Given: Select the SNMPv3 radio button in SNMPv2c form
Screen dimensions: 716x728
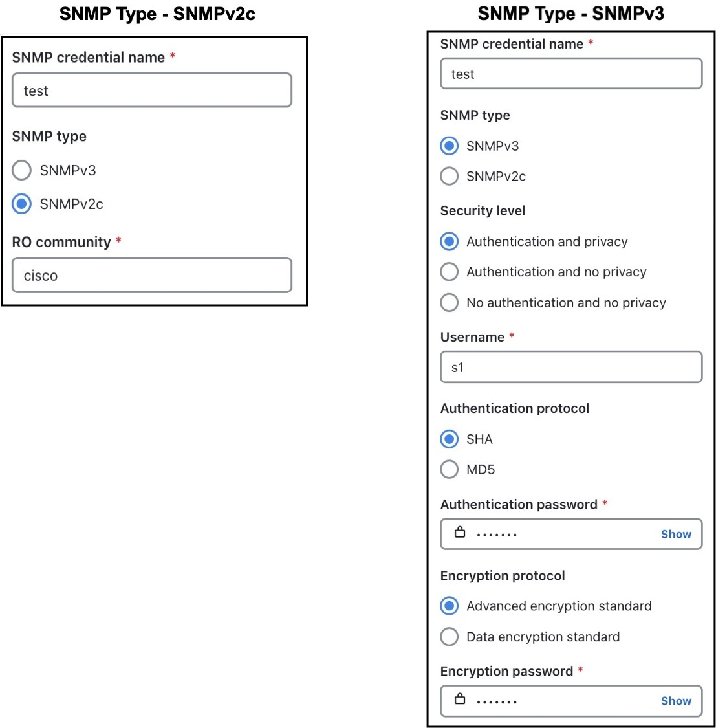Looking at the screenshot, I should point(21,170).
